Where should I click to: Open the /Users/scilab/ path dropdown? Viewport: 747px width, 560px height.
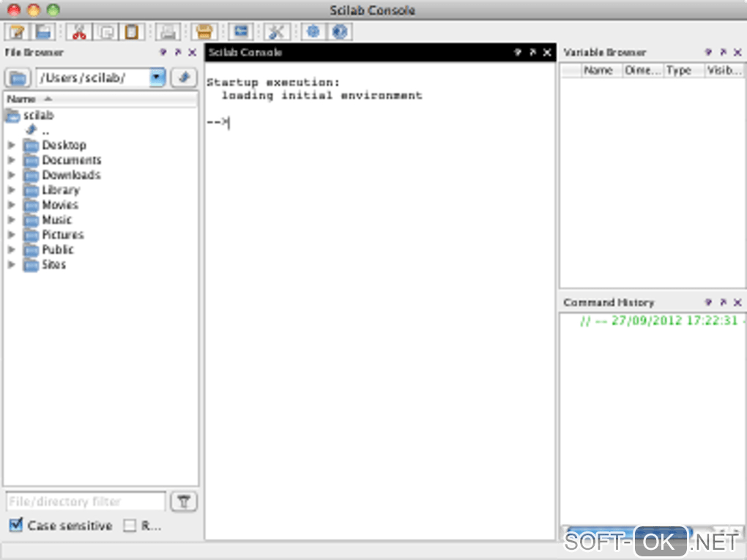point(157,77)
